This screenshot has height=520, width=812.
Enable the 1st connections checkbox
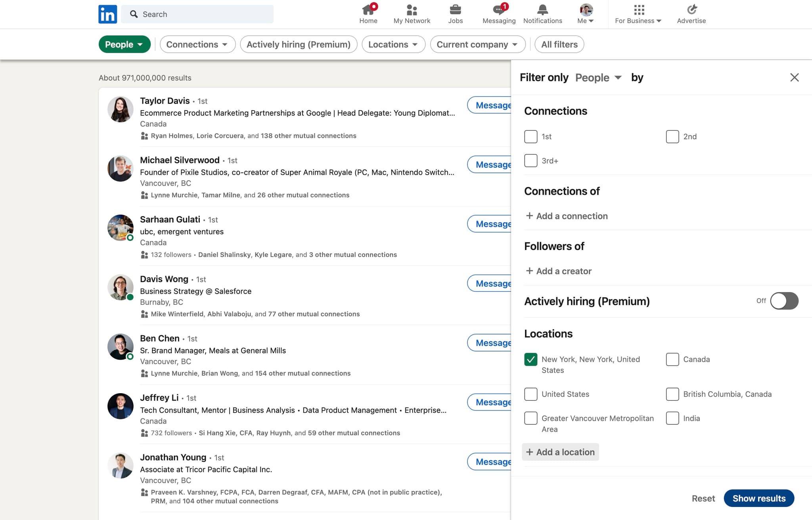tap(530, 136)
